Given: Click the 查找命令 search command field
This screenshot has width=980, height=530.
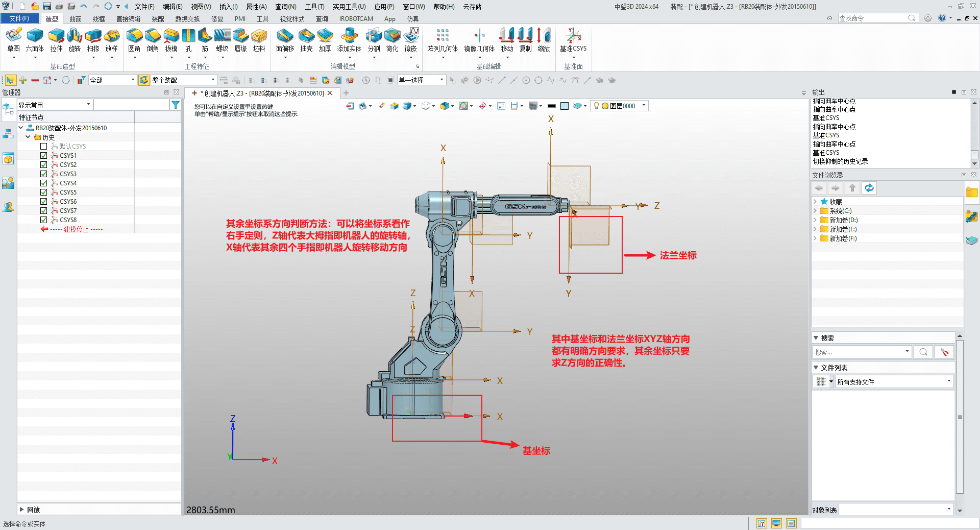Looking at the screenshot, I should (878, 18).
